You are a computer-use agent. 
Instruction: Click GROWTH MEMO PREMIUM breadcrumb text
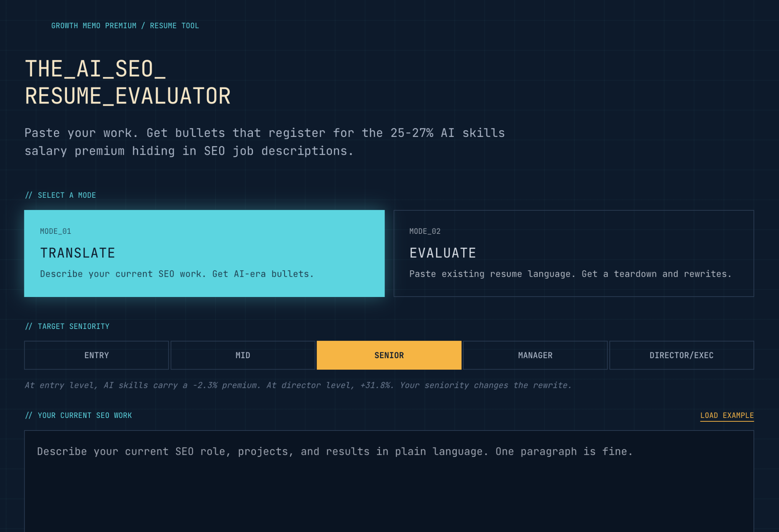click(x=94, y=25)
